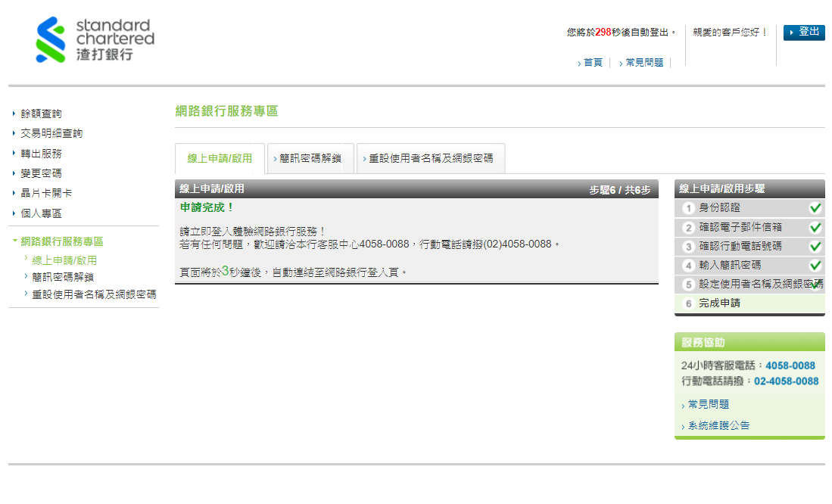Open 個人專區 sidebar item
Viewport: 832px width, 504px height.
tap(41, 213)
